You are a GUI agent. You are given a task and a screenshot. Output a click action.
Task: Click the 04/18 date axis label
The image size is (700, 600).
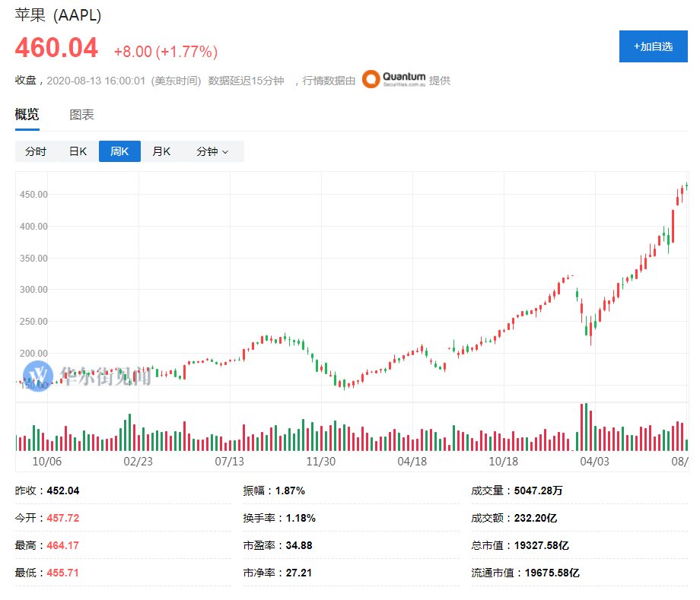click(412, 462)
